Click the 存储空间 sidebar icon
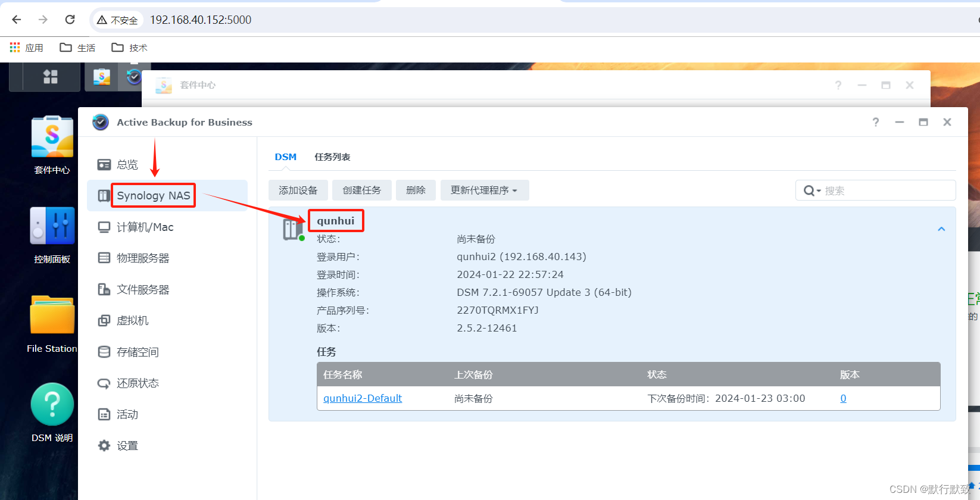 point(104,352)
